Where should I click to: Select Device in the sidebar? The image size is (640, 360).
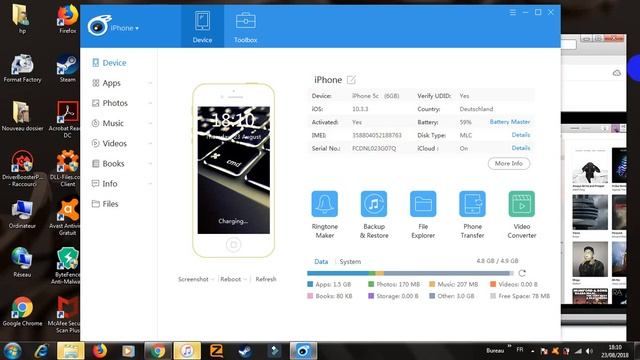pyautogui.click(x=109, y=63)
